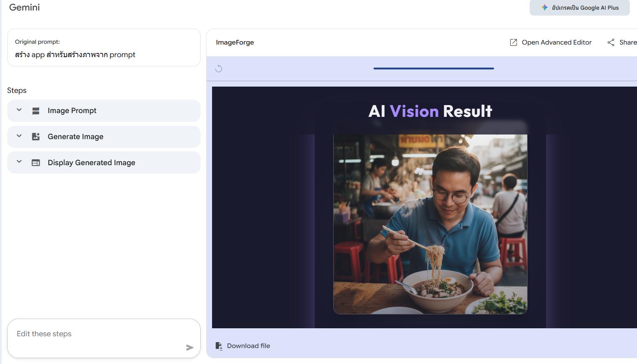Go to Gemini home logo

(24, 7)
